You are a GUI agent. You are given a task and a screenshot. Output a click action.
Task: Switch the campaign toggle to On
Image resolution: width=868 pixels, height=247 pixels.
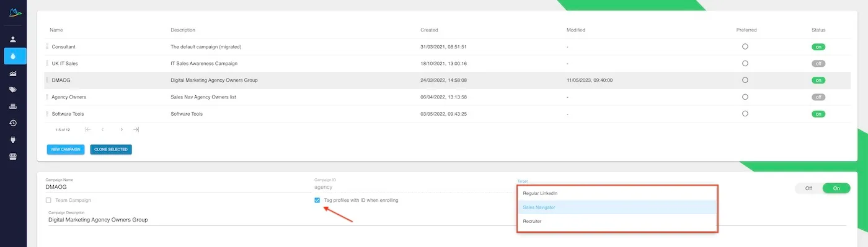(x=836, y=188)
